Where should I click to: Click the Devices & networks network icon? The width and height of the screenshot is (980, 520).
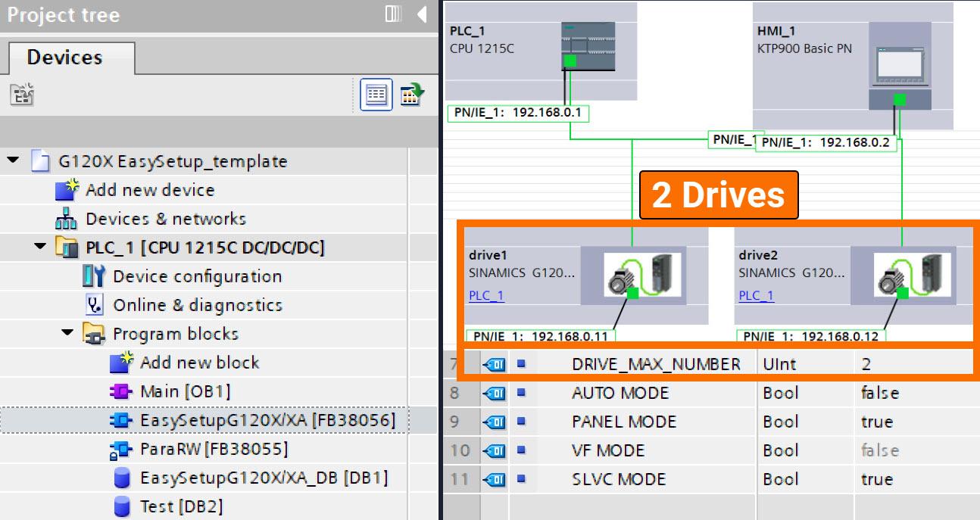(x=67, y=219)
